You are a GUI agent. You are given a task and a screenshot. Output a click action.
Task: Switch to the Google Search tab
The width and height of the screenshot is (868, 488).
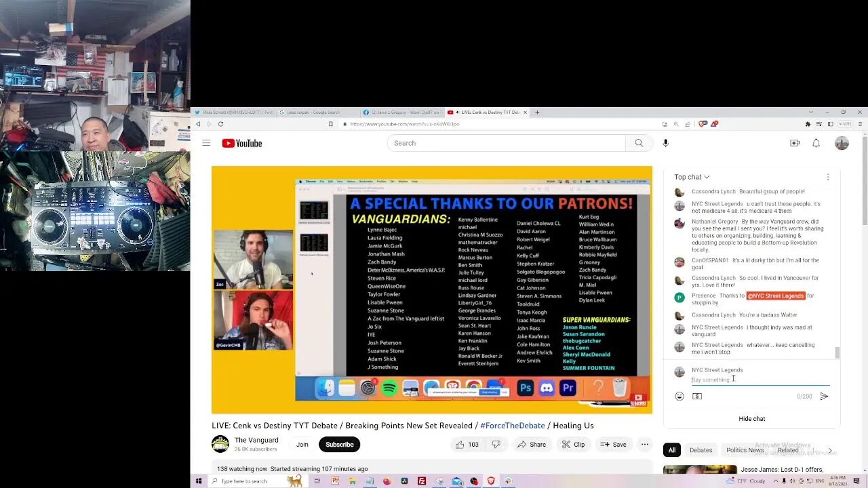click(318, 113)
